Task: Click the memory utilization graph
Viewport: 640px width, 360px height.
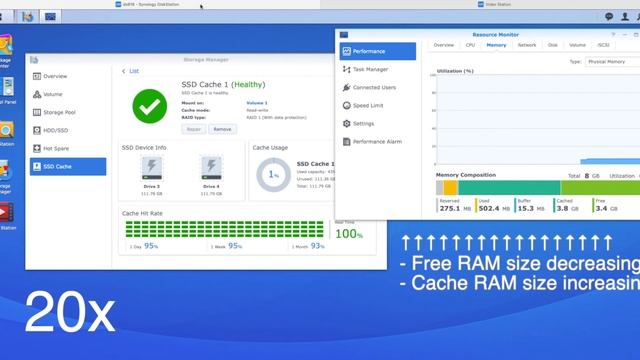Action: click(x=538, y=120)
